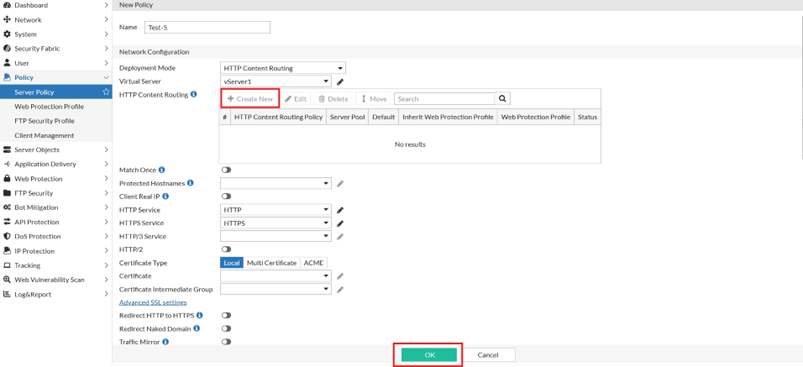Click the IP Protection icon
This screenshot has height=367, width=803.
(x=7, y=251)
